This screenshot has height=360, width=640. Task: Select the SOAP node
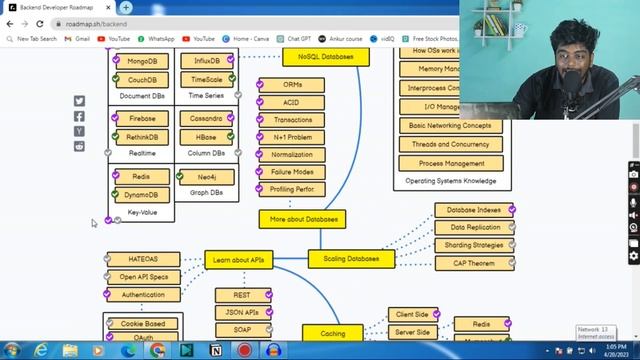pyautogui.click(x=243, y=330)
